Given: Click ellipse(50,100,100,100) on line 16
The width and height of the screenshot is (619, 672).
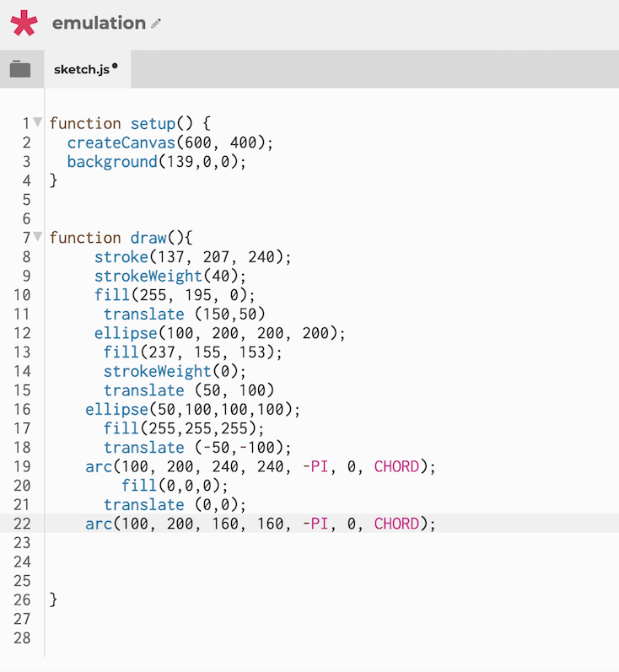Looking at the screenshot, I should 192,409.
